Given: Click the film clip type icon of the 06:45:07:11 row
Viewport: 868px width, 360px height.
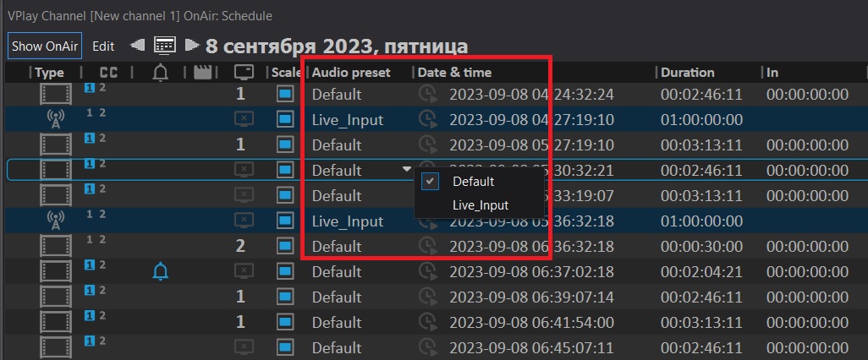Looking at the screenshot, I should click(55, 348).
